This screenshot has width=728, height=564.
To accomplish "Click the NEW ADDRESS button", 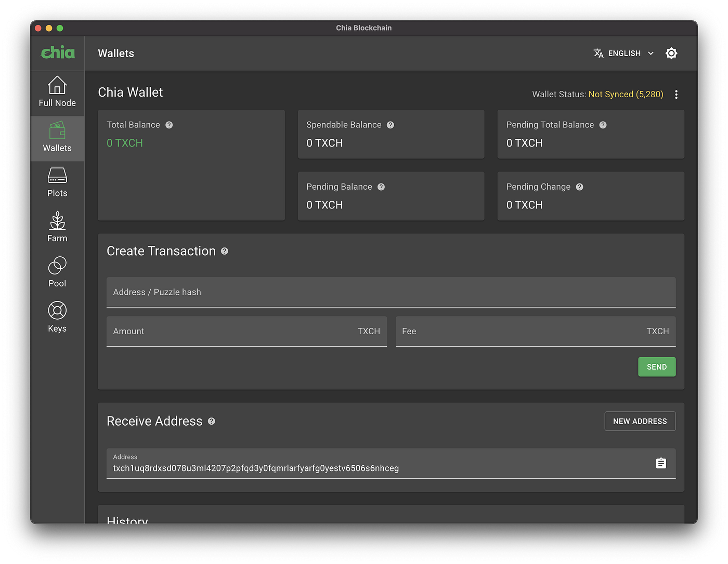I will click(640, 421).
